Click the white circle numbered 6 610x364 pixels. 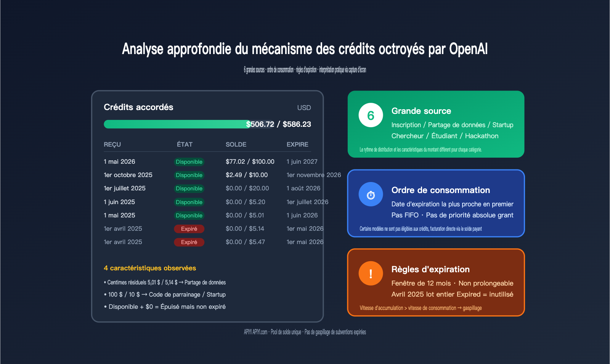pyautogui.click(x=371, y=115)
